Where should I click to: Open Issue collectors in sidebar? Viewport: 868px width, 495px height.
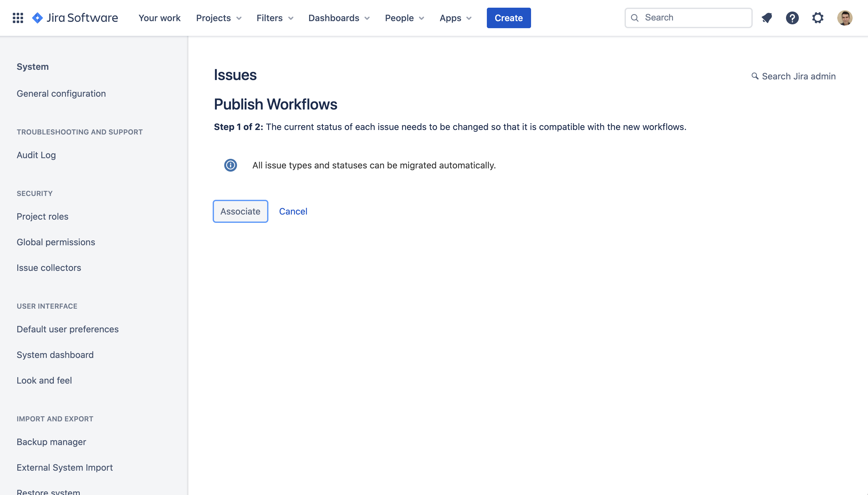pos(49,268)
